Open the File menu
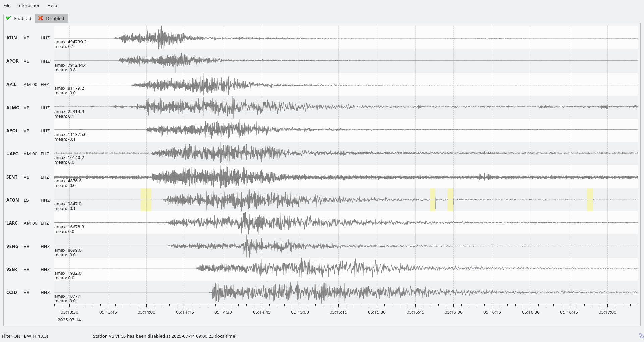 tap(7, 5)
